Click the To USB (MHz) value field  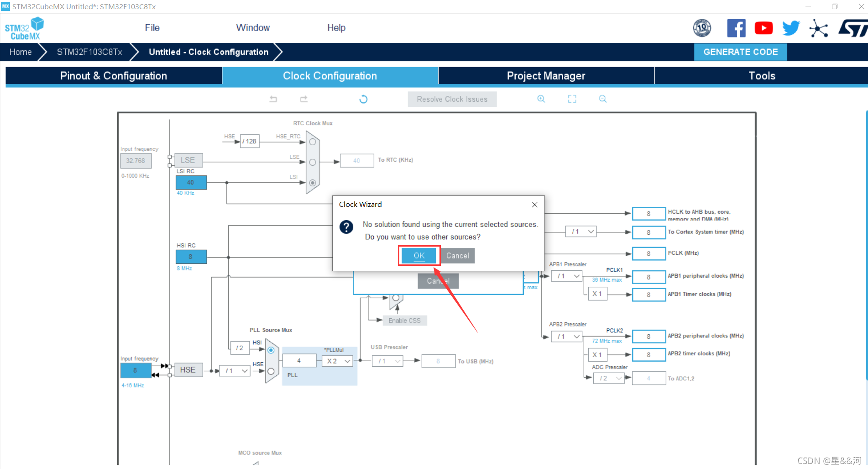(439, 361)
